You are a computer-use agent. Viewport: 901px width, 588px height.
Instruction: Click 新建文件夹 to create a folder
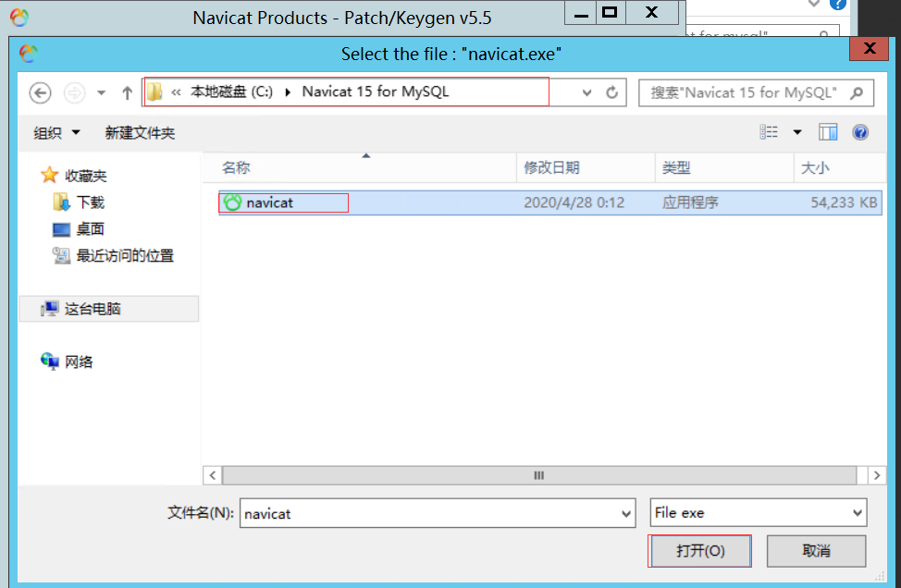point(140,132)
